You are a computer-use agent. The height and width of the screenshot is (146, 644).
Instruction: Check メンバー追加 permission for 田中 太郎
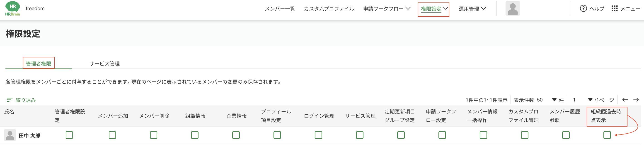pos(112,135)
